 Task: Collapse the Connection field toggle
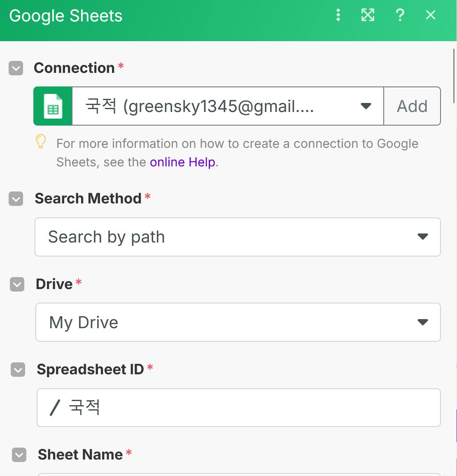pos(16,68)
